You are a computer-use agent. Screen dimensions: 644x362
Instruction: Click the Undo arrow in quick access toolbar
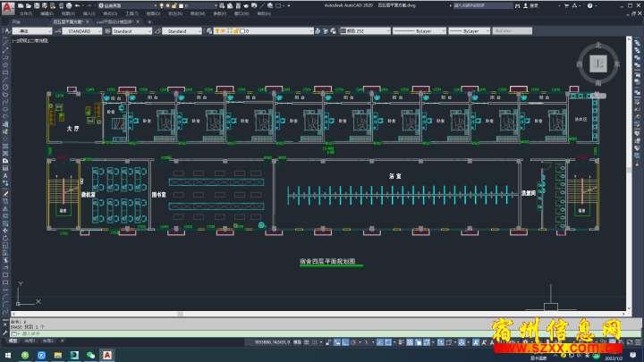76,5
